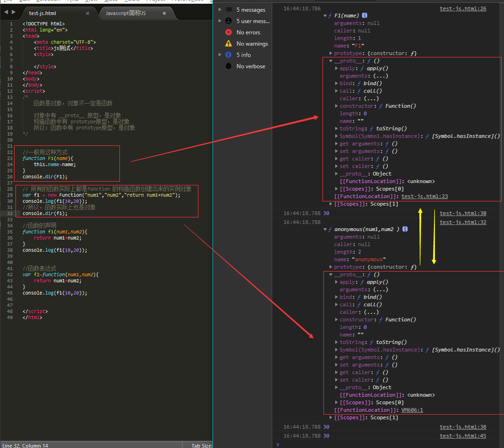504x448 pixels.
Task: Click the list icon beside 5 messages
Action: pos(228,10)
